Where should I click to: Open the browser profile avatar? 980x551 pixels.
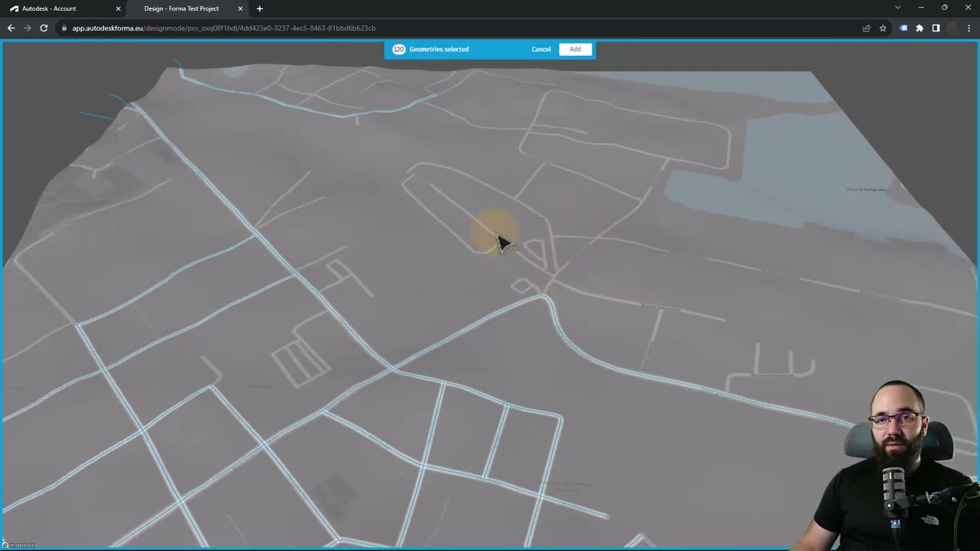pos(952,28)
